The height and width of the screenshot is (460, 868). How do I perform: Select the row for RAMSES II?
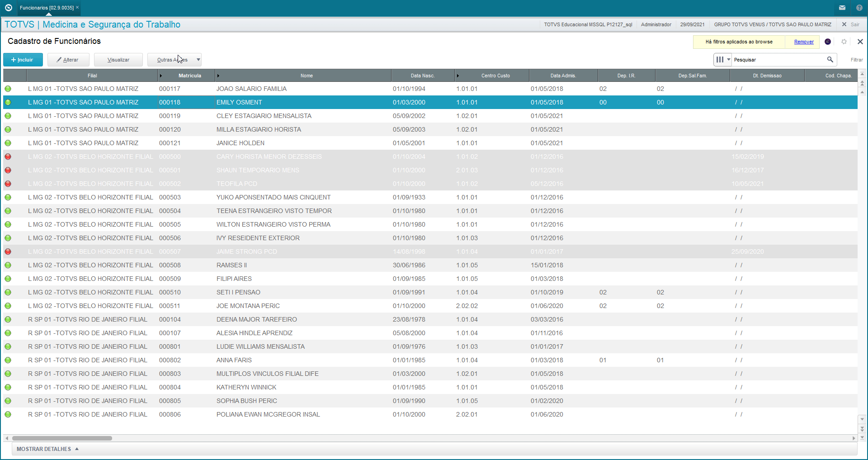[430, 265]
